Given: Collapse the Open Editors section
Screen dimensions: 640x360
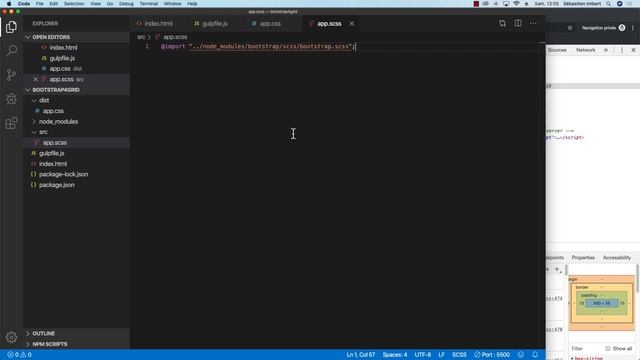Looking at the screenshot, I should (x=51, y=37).
